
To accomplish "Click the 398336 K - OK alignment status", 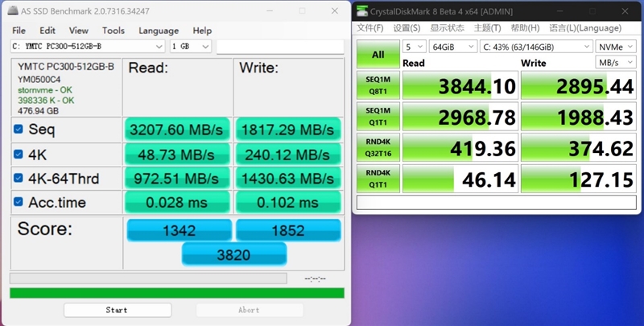I will (46, 100).
